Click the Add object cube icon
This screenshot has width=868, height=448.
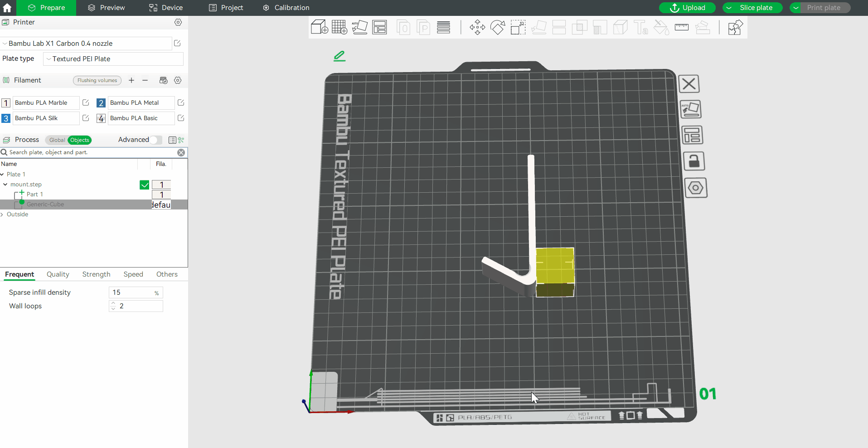click(x=320, y=27)
